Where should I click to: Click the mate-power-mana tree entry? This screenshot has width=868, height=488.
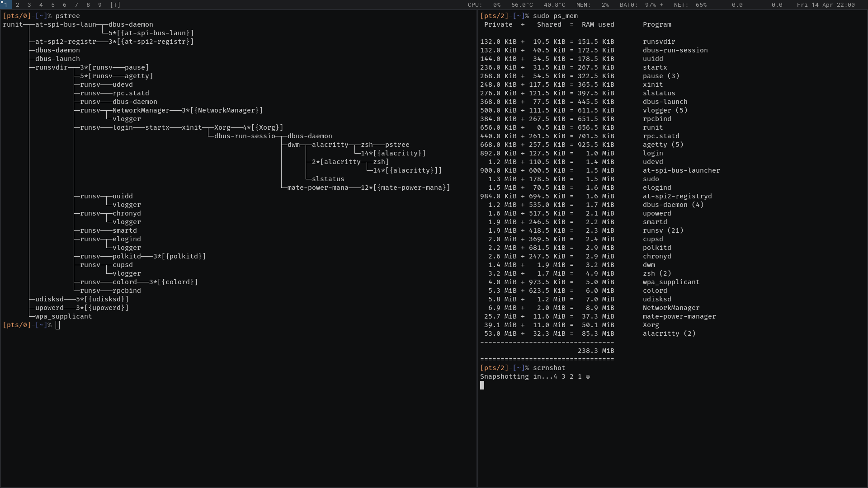click(x=317, y=188)
